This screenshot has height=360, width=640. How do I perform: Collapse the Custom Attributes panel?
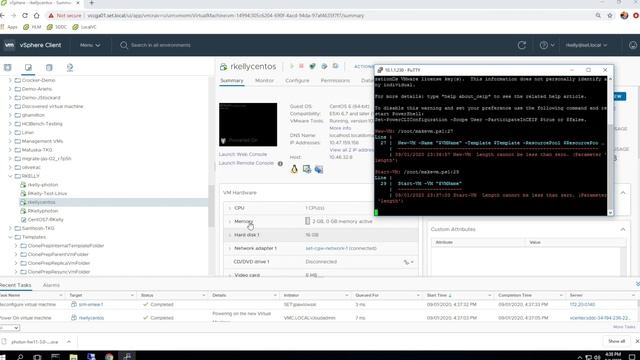click(x=623, y=229)
